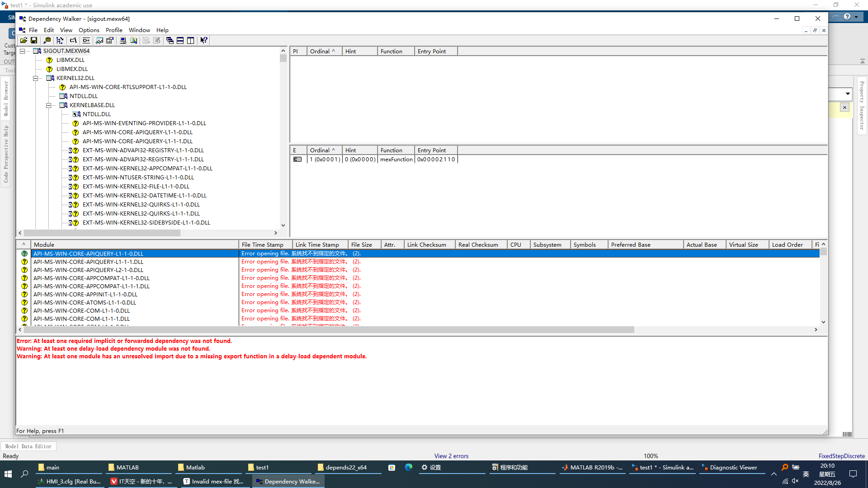This screenshot has width=868, height=488.
Task: Click the module tree horizontal scrollbar thumb
Action: point(102,233)
